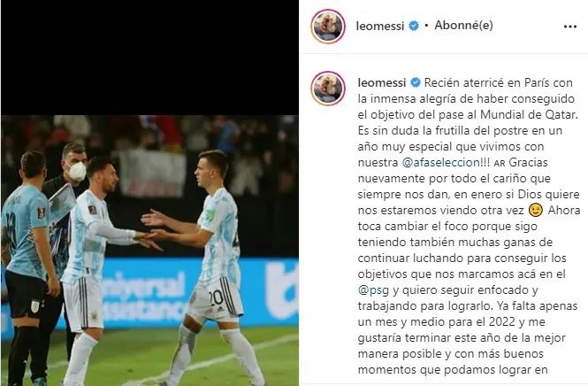The width and height of the screenshot is (588, 386).
Task: Open the caption author's profile avatar
Action: pos(328,89)
